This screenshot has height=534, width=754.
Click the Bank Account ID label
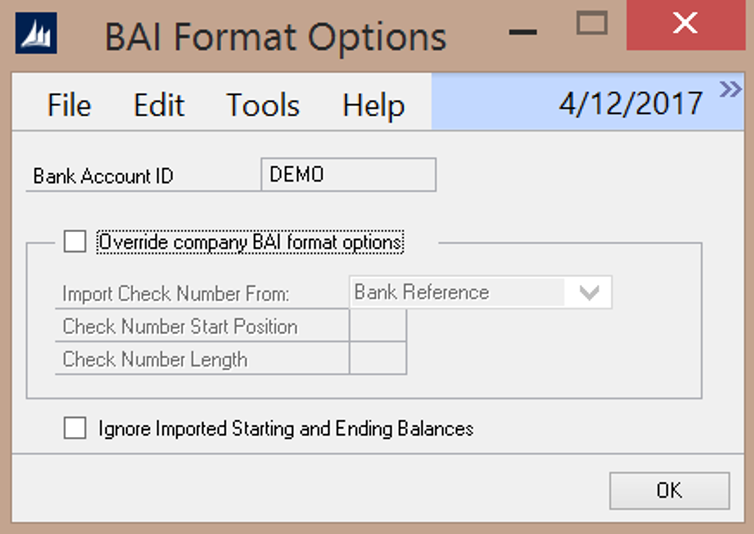103,176
